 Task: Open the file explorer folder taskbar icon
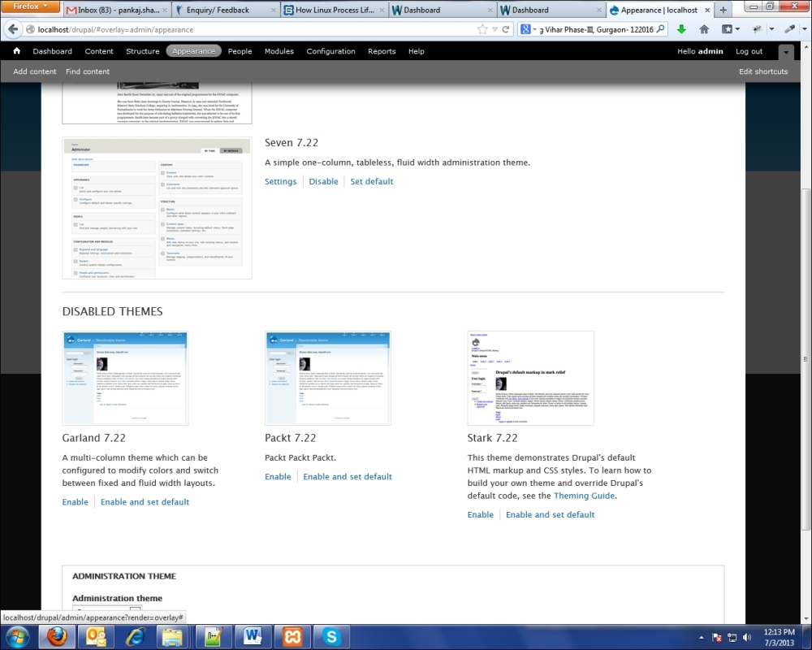[172, 636]
